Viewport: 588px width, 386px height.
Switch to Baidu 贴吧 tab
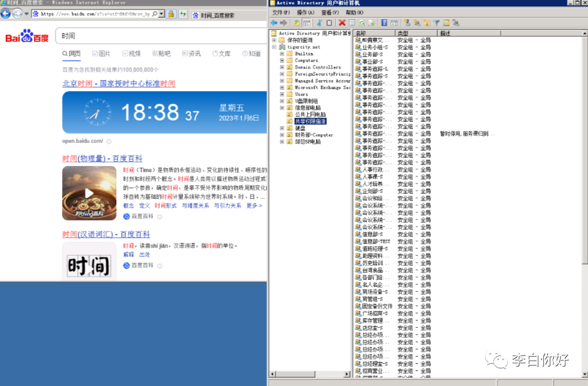pyautogui.click(x=162, y=54)
